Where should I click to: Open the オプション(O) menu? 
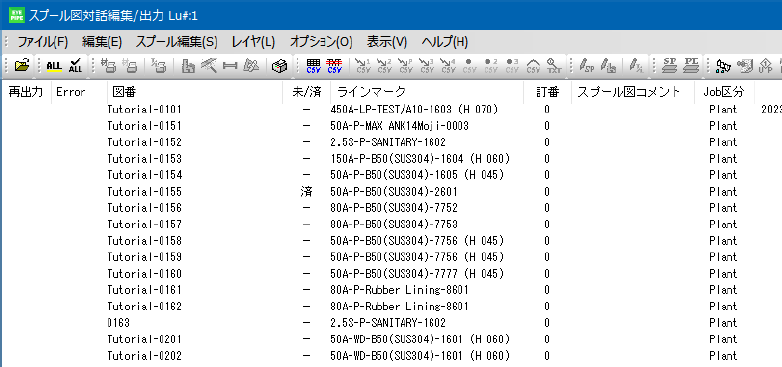pos(321,42)
